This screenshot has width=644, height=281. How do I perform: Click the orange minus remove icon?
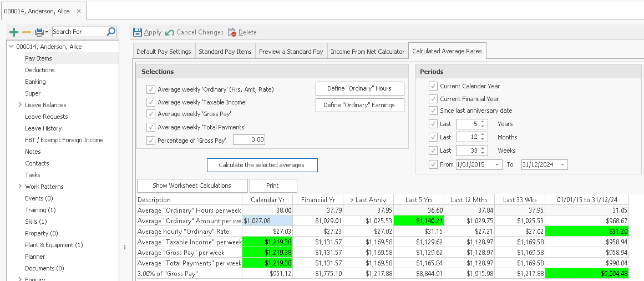tap(26, 32)
